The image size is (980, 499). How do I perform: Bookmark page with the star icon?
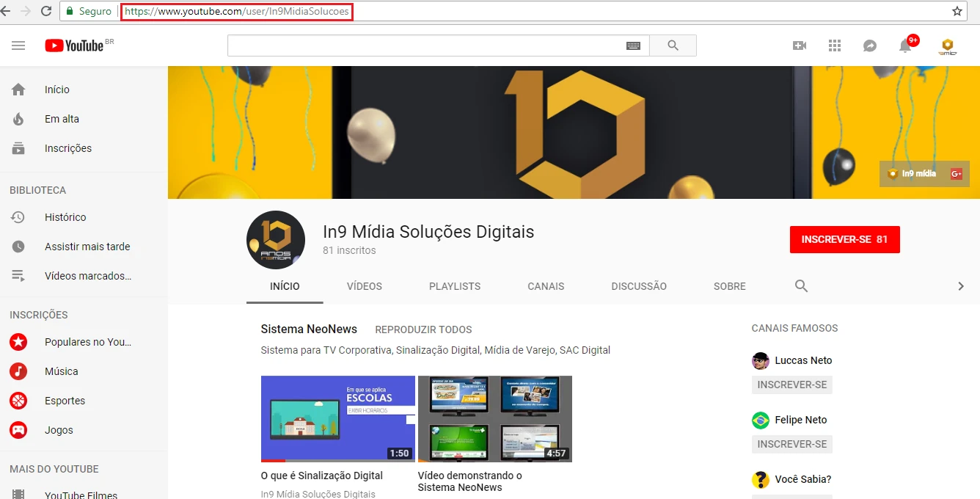tap(957, 11)
